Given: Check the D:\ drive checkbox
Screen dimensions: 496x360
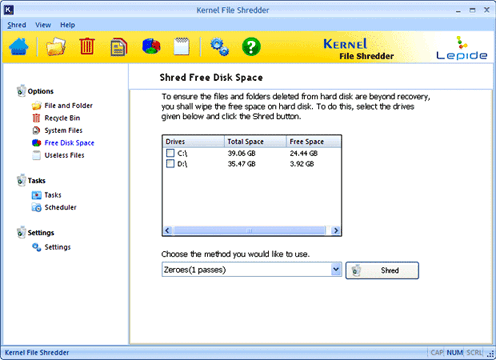Looking at the screenshot, I should (170, 164).
